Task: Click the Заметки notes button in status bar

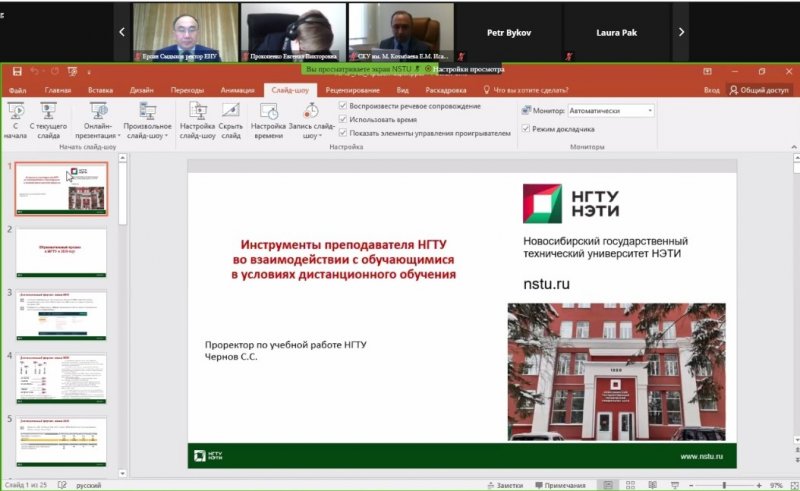Action: tap(505, 485)
